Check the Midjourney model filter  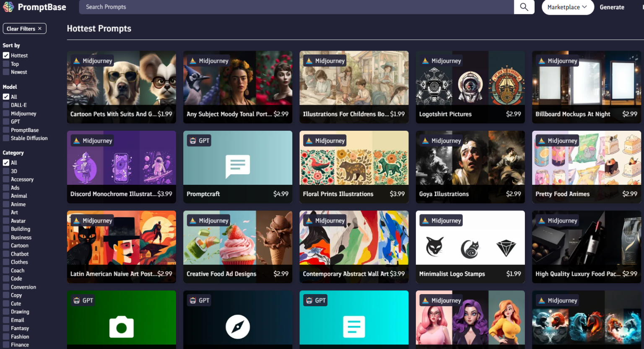pyautogui.click(x=6, y=114)
